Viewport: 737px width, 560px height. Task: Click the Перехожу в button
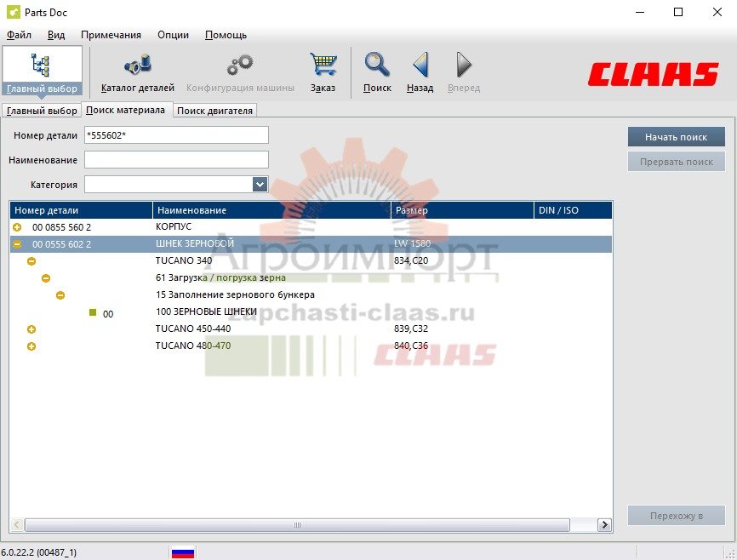(x=676, y=516)
